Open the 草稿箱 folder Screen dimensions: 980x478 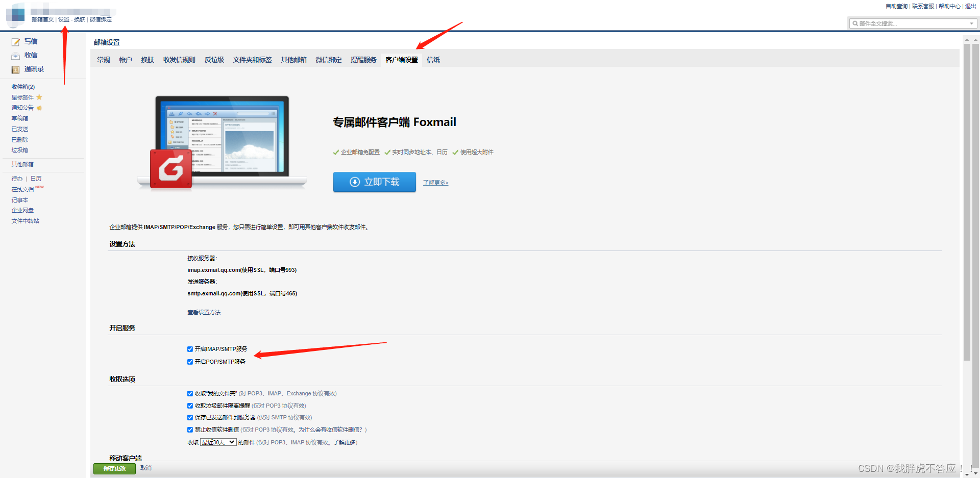(20, 118)
